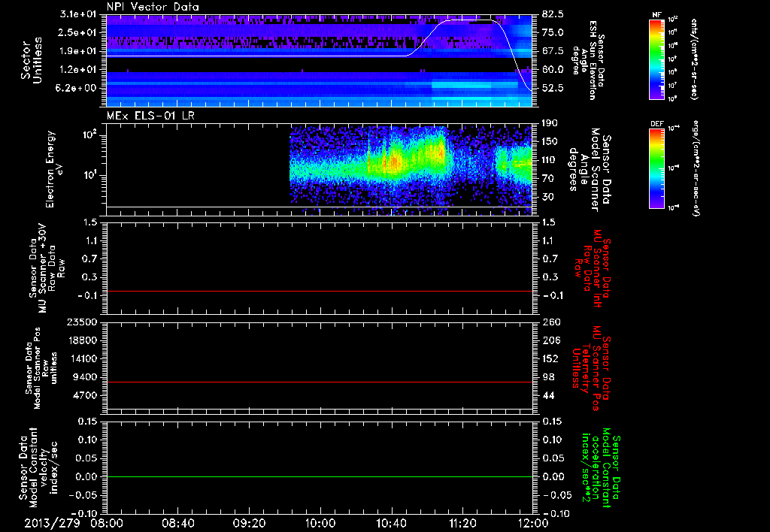
Task: Click the "30" scanner angle tick value
Action: (547, 198)
